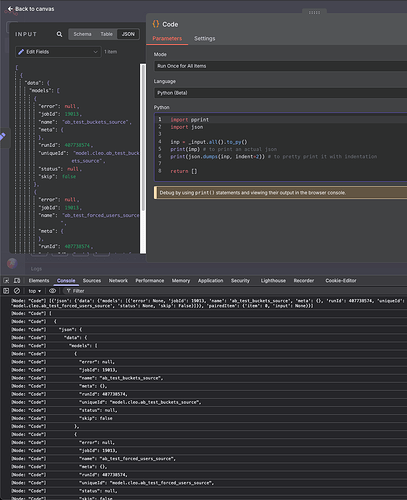Switch the input view to Table
Screen dimensions: 407x500
pos(106,34)
